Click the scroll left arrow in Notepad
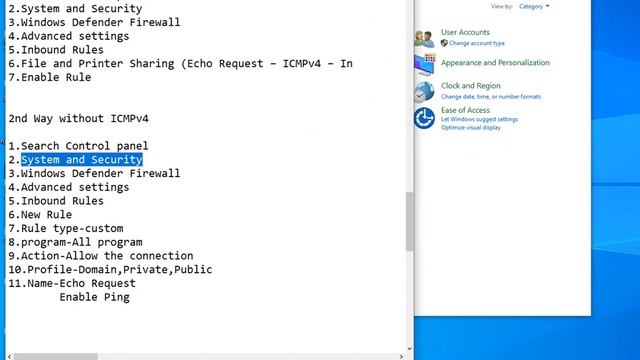640x360 pixels. click(10, 357)
